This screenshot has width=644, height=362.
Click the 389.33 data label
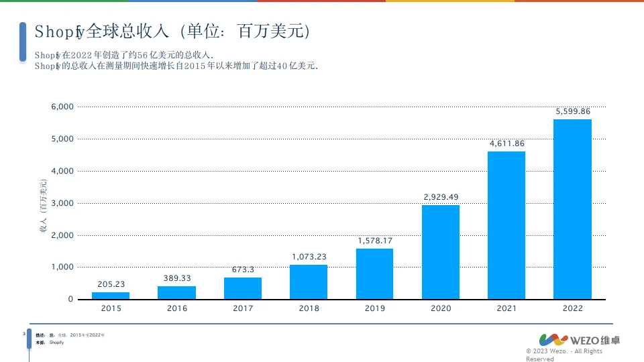(x=177, y=278)
